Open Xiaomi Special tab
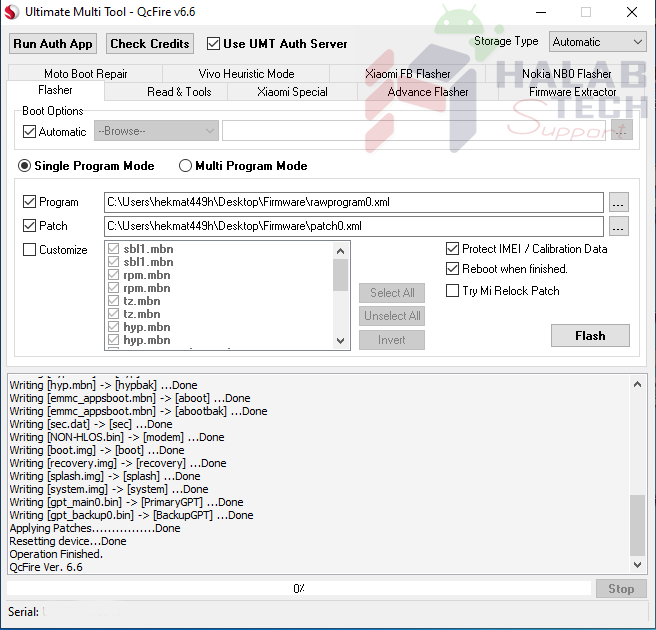The image size is (656, 630). [x=292, y=92]
